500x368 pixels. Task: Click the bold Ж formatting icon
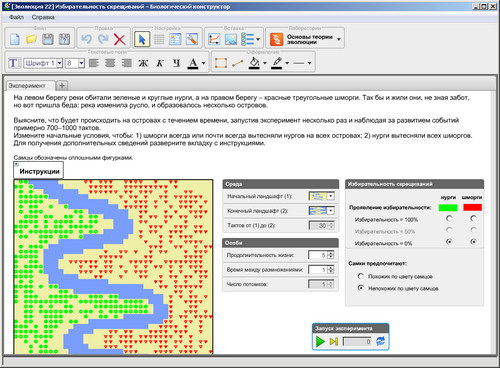(143, 63)
